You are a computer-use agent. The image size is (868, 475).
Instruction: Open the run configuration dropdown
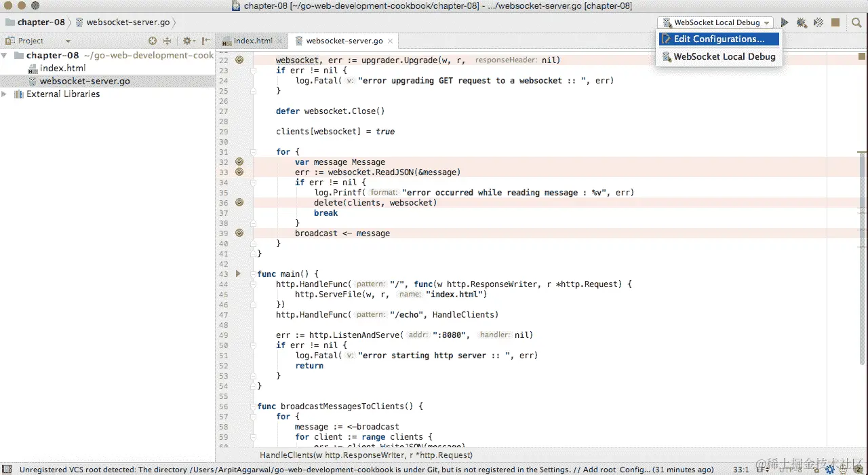715,22
